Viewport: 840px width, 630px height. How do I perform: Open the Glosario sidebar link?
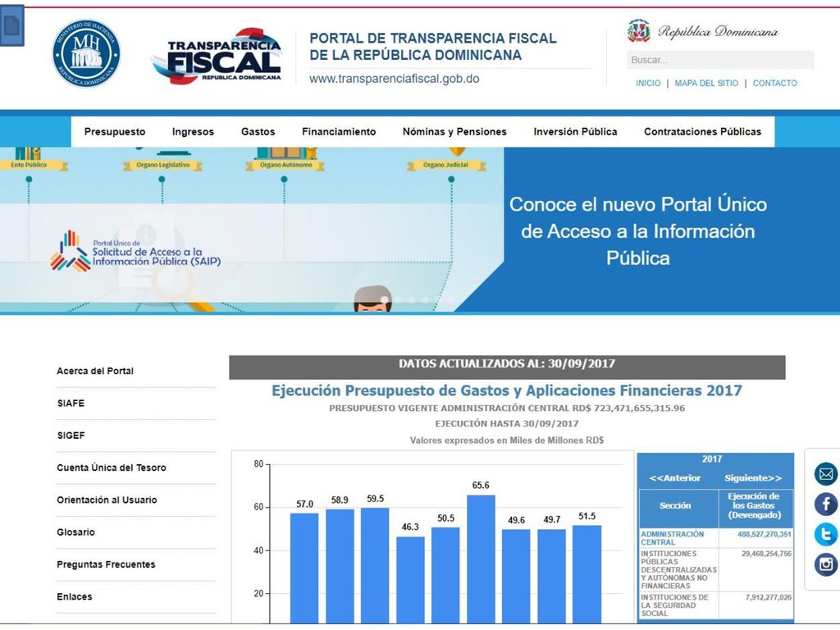75,532
